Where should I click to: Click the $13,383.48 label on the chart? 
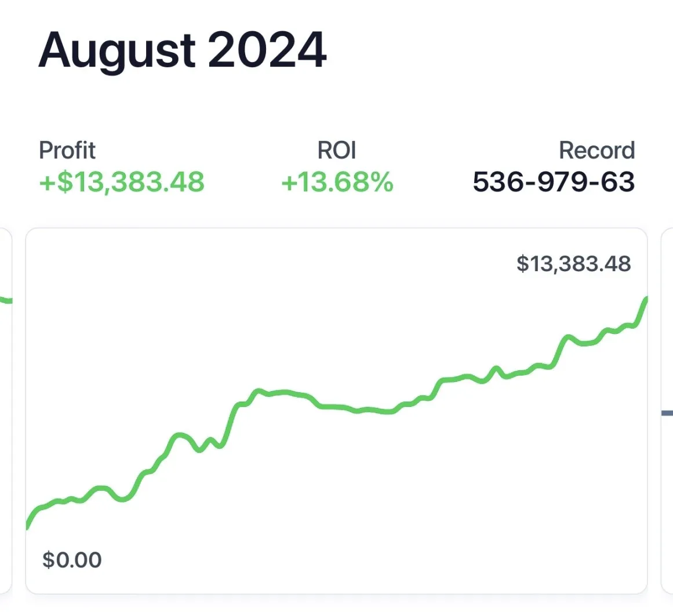point(573,263)
